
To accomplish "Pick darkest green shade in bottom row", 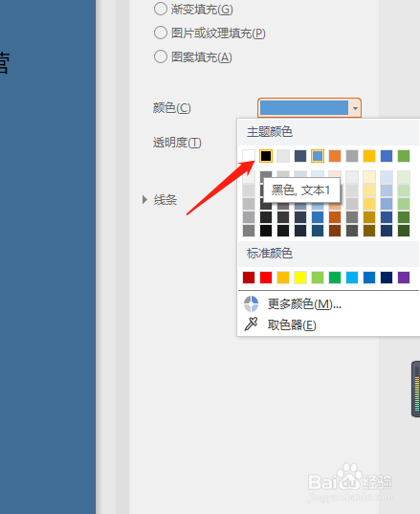I will (404, 231).
